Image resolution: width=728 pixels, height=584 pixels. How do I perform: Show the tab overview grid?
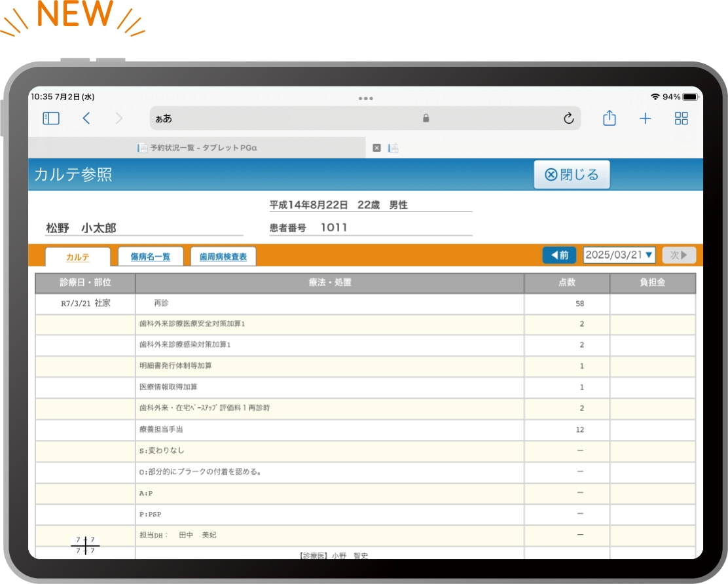pos(682,119)
